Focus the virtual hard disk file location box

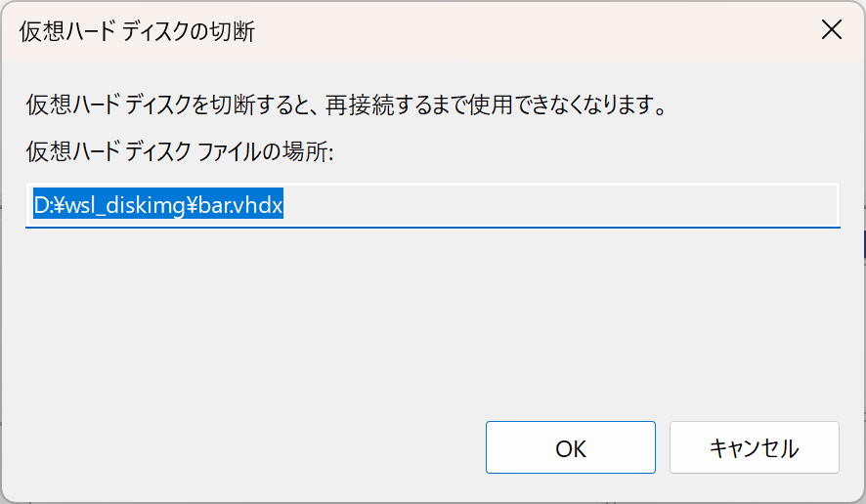557,205
